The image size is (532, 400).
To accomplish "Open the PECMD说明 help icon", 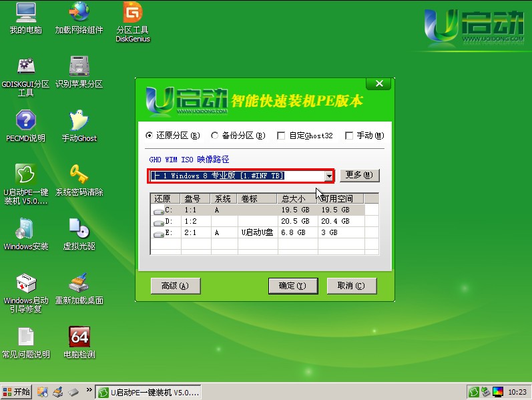I will pyautogui.click(x=26, y=126).
